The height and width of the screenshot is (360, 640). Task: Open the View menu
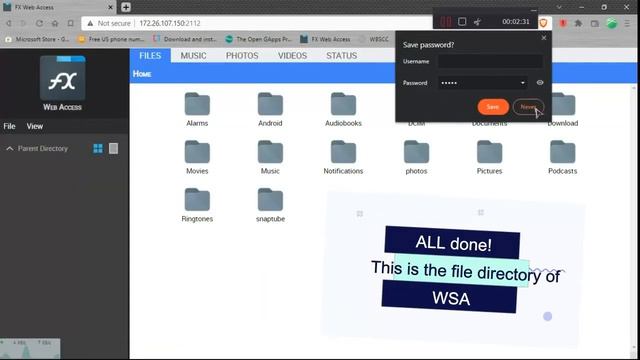click(35, 127)
